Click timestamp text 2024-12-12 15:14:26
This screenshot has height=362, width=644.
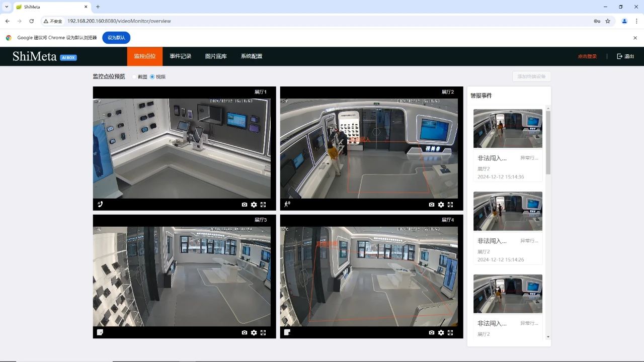501,260
